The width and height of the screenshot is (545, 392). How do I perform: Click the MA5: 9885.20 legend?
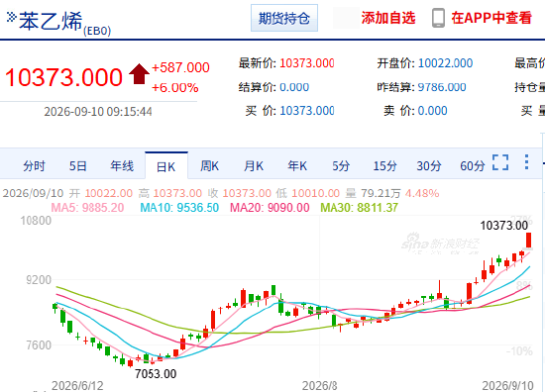pyautogui.click(x=87, y=208)
